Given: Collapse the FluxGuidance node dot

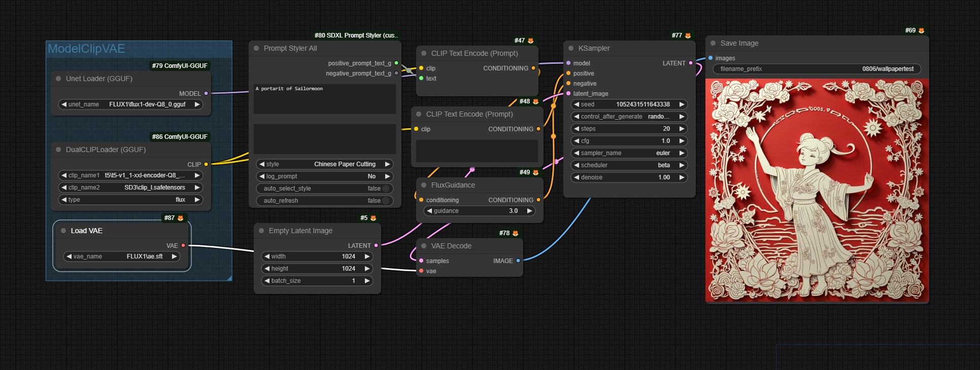Looking at the screenshot, I should [x=424, y=185].
